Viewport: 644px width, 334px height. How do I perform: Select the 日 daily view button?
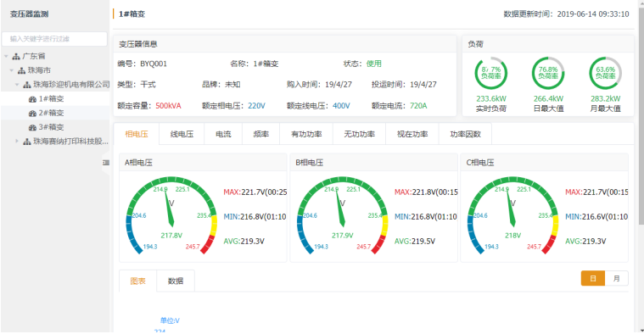pos(592,279)
